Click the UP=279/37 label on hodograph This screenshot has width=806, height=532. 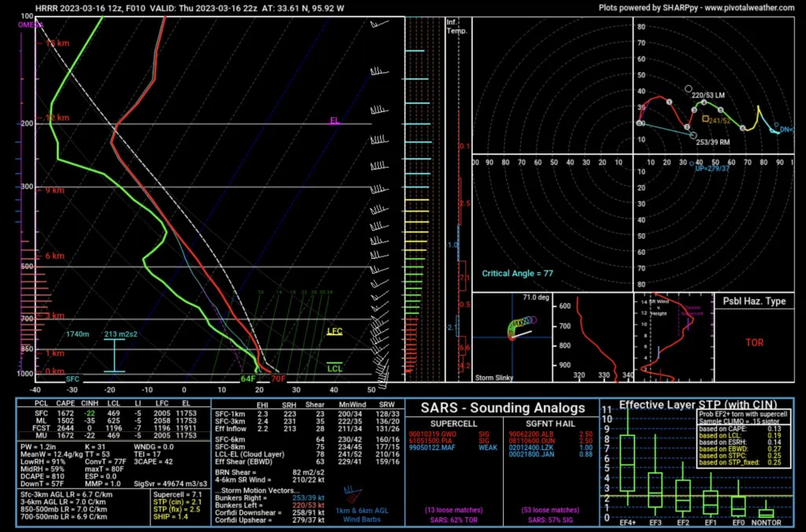712,168
